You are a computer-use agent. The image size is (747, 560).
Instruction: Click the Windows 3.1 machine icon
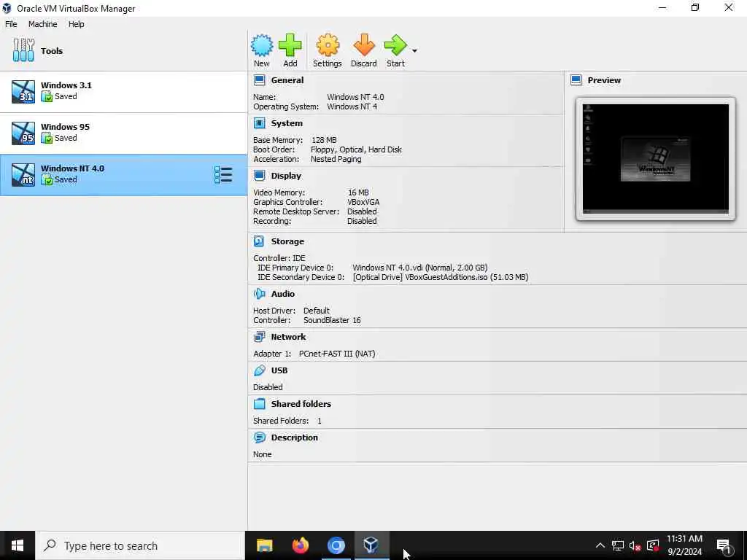[x=23, y=91]
